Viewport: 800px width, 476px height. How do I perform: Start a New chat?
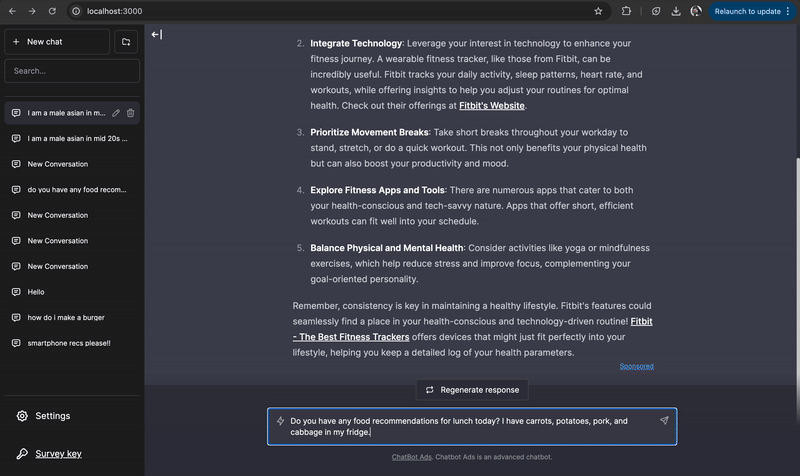click(57, 42)
